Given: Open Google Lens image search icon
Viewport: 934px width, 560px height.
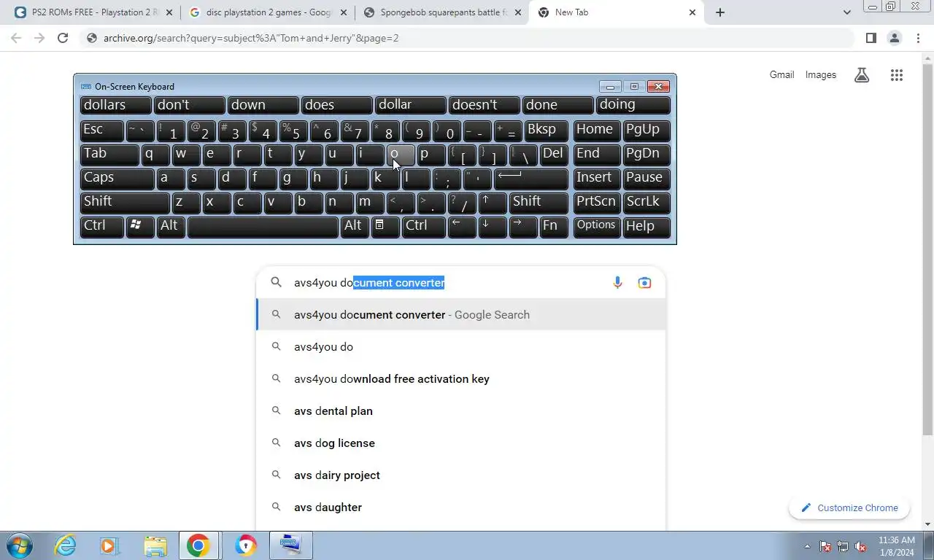Looking at the screenshot, I should pos(644,282).
